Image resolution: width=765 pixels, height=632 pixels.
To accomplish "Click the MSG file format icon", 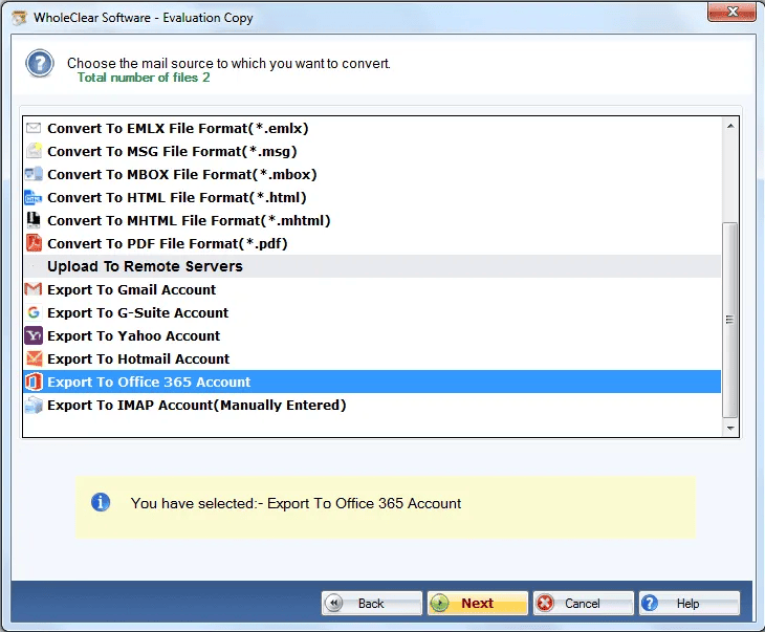I will click(33, 151).
